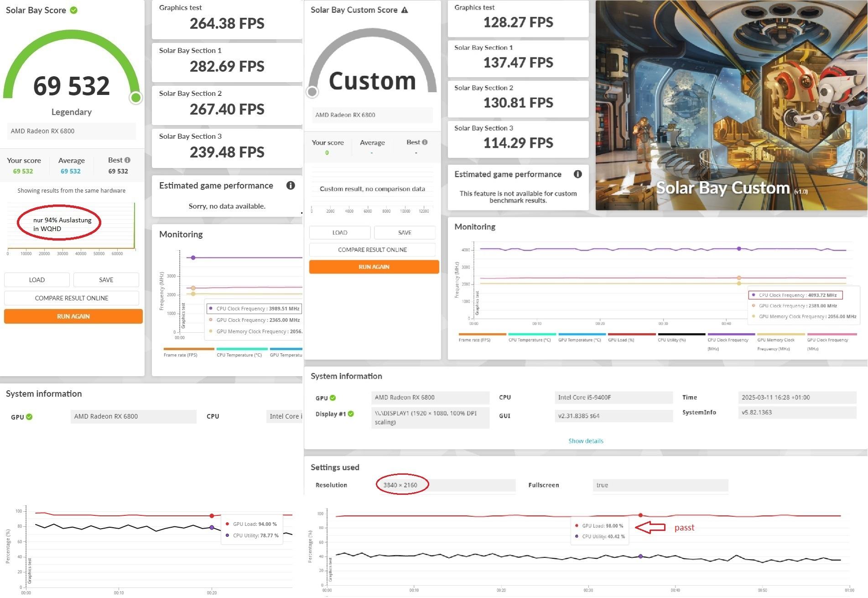
Task: Click SAVE in the Solar Bay Score panel
Action: click(x=106, y=280)
